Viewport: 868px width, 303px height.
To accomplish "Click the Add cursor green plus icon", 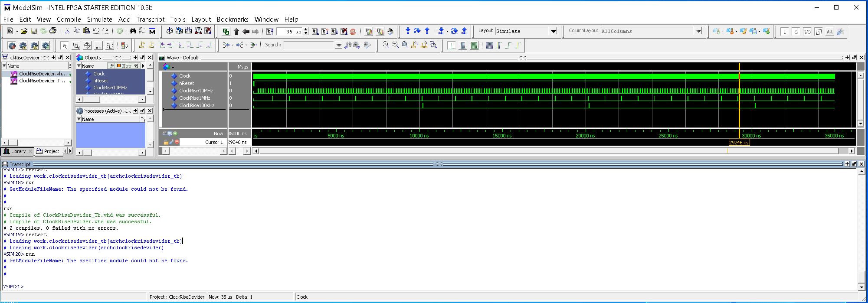I will tap(175, 134).
